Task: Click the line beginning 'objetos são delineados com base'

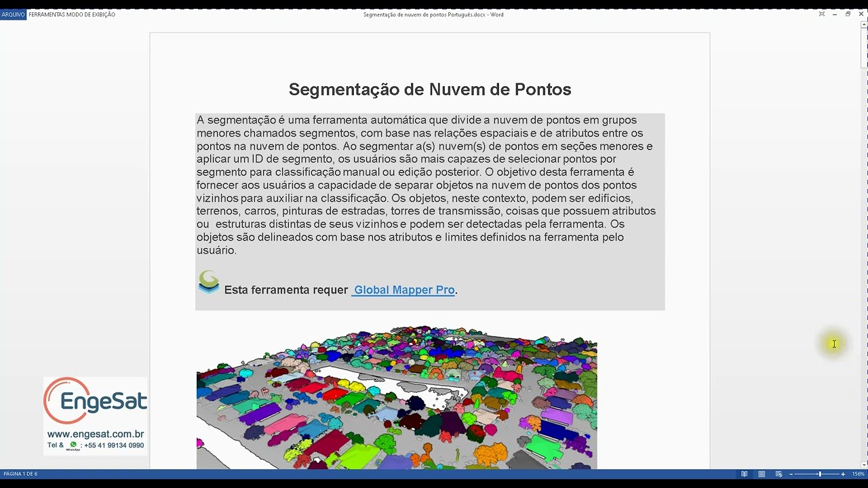Action: coord(410,237)
